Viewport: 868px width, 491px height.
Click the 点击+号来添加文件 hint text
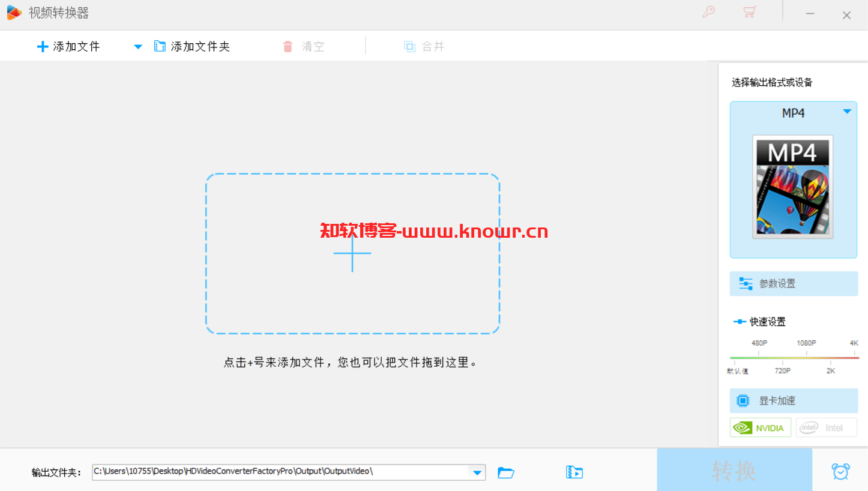[x=351, y=363]
